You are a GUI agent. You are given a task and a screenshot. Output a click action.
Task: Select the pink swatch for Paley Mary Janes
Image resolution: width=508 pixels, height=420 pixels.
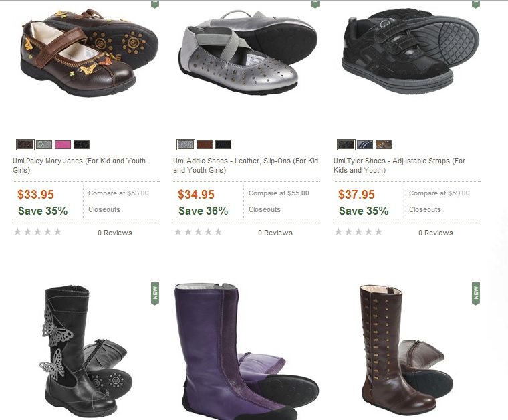(63, 144)
